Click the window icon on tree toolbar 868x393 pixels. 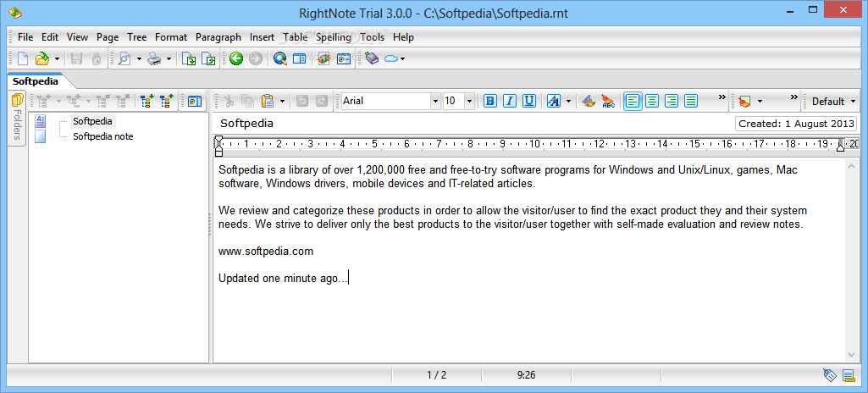(194, 102)
